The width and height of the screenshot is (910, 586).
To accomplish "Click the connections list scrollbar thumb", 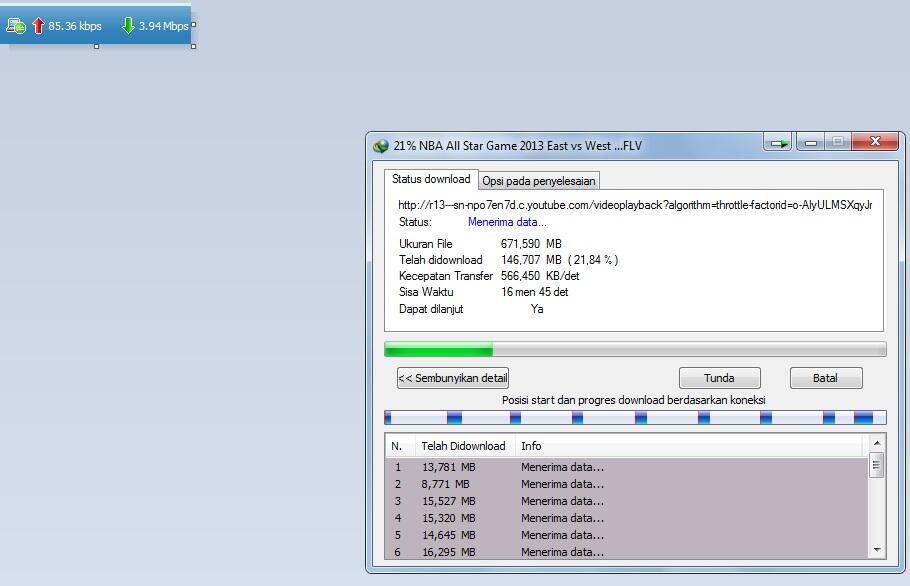I will 876,465.
